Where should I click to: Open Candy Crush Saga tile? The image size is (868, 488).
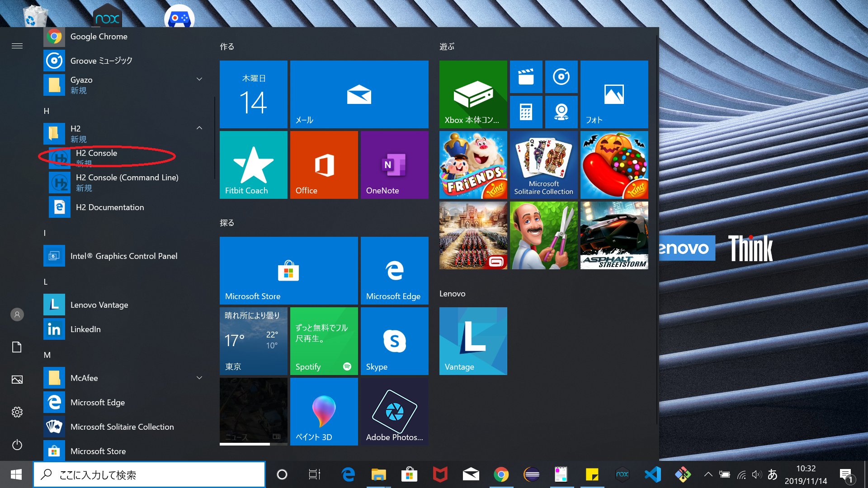coord(614,165)
